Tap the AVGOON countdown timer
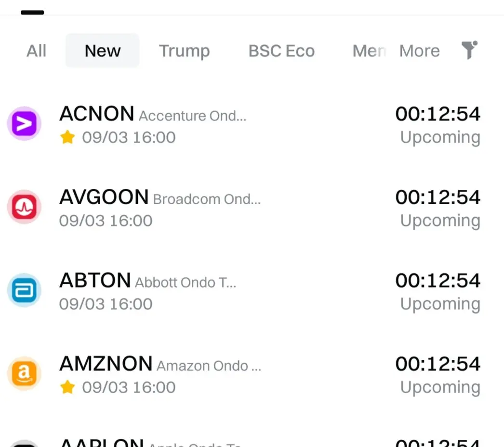Screen dimensions: 504x447 coord(438,197)
